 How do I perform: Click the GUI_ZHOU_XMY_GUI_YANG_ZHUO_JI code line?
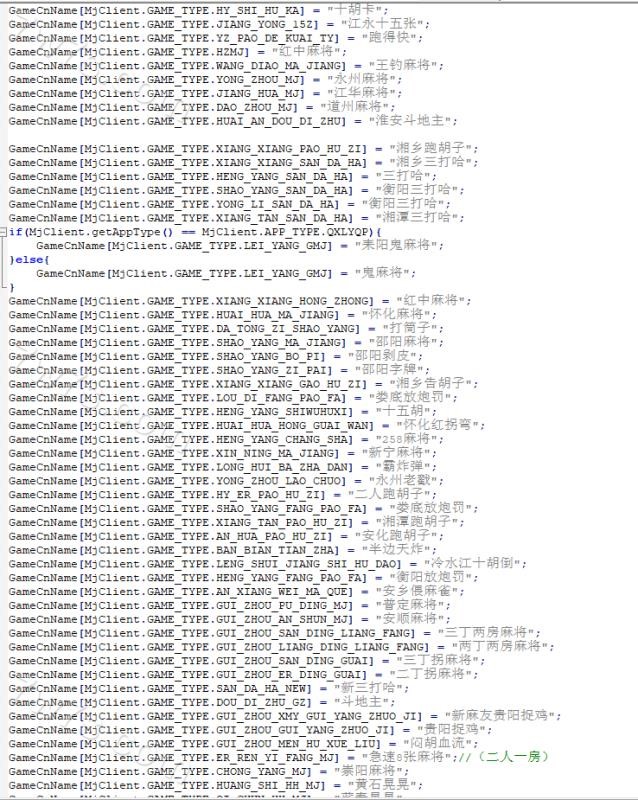[x=285, y=715]
